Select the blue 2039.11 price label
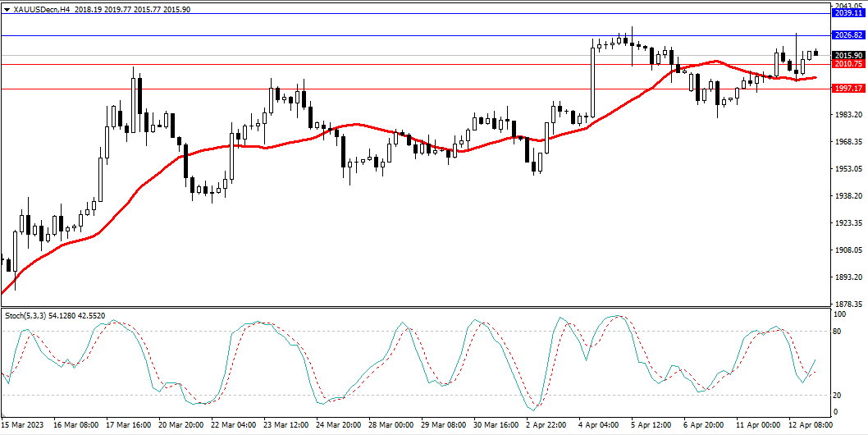The height and width of the screenshot is (435, 868). (848, 13)
